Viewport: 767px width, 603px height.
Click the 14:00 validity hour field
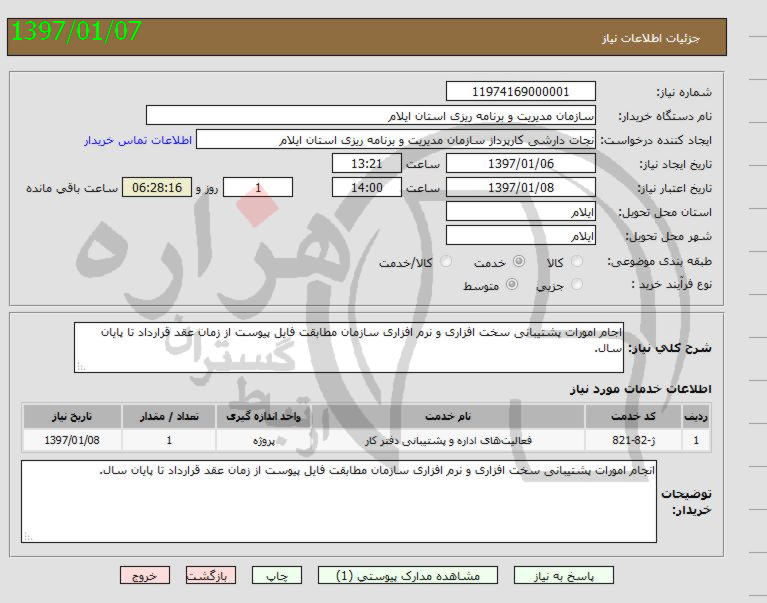click(x=366, y=188)
